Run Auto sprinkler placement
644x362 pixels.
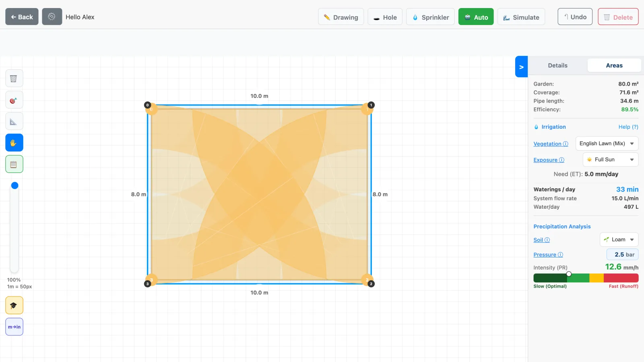476,17
